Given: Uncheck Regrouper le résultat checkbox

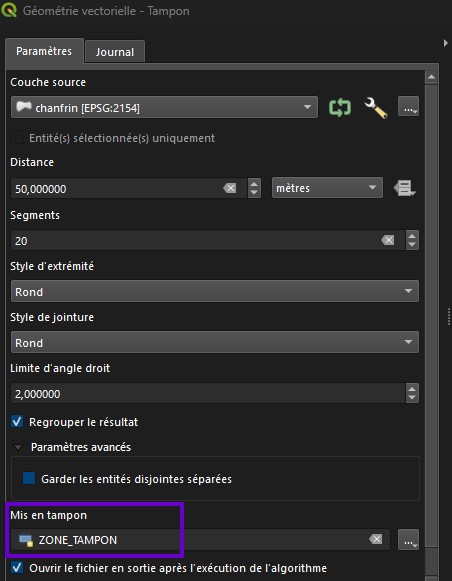Looking at the screenshot, I should (17, 422).
